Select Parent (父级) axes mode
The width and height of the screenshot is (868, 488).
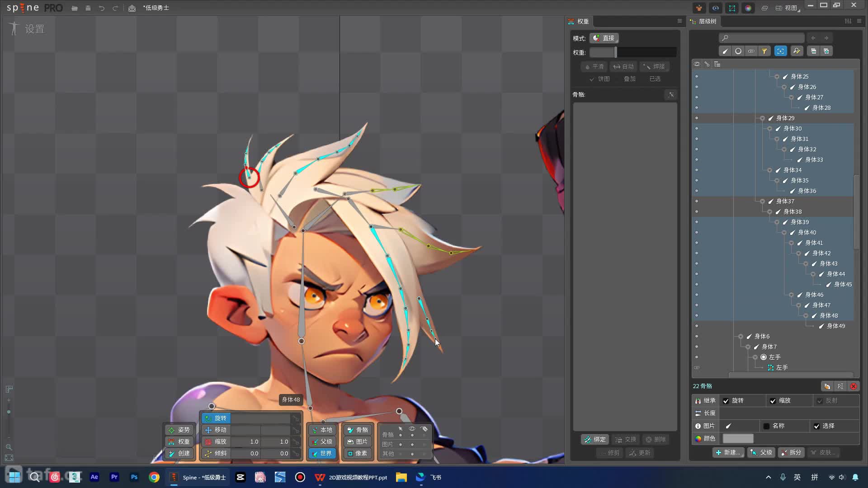(322, 442)
